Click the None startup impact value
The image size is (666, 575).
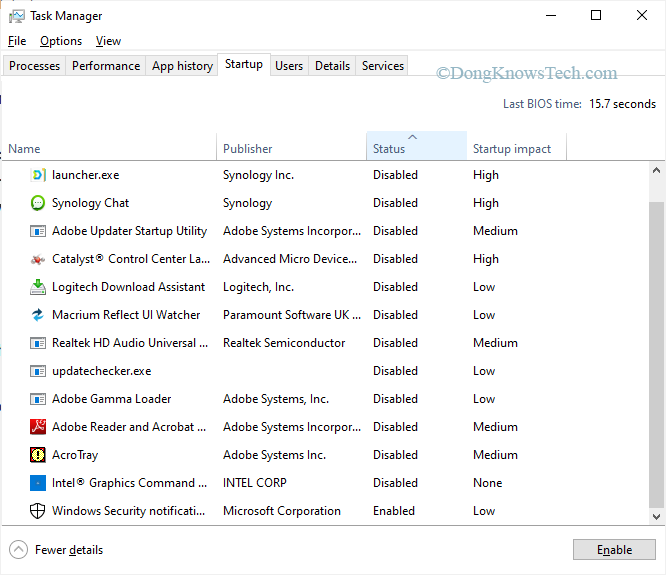tap(488, 483)
